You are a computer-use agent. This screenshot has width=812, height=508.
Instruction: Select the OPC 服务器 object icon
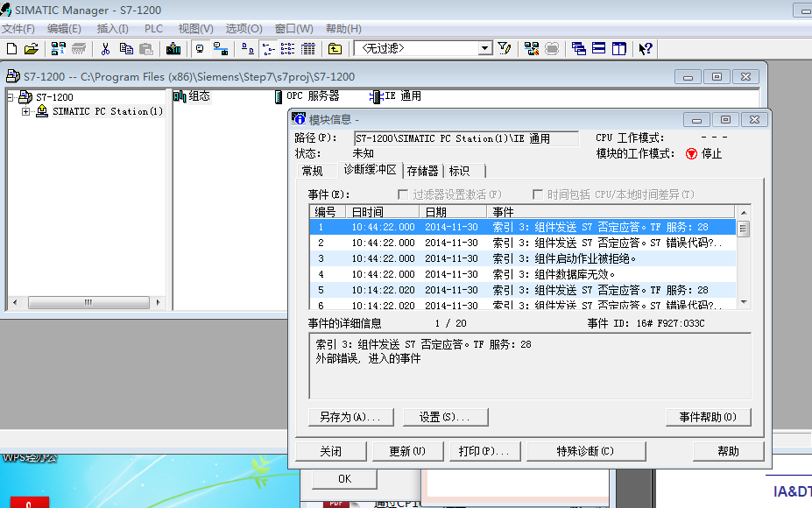coord(279,96)
